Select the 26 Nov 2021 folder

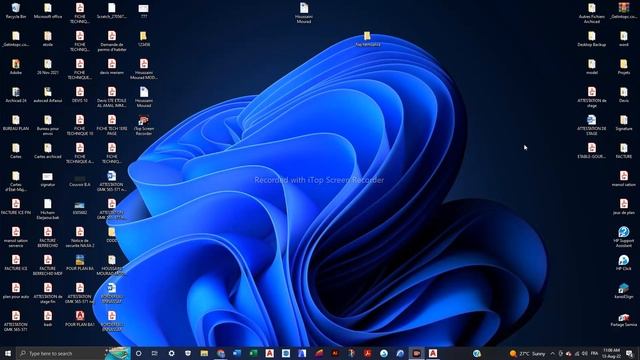48,67
